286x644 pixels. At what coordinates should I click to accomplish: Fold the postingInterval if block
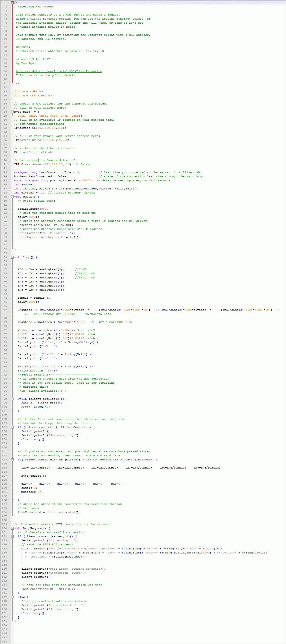pyautogui.click(x=13, y=460)
